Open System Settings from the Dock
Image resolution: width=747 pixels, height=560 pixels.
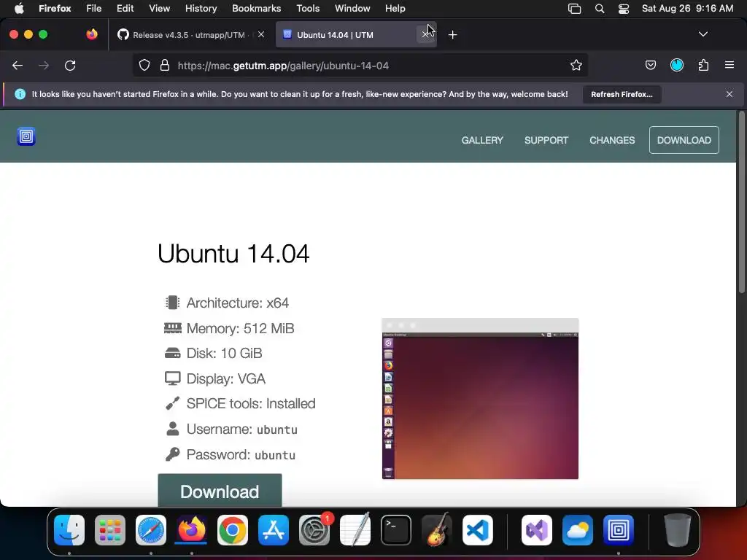point(314,530)
